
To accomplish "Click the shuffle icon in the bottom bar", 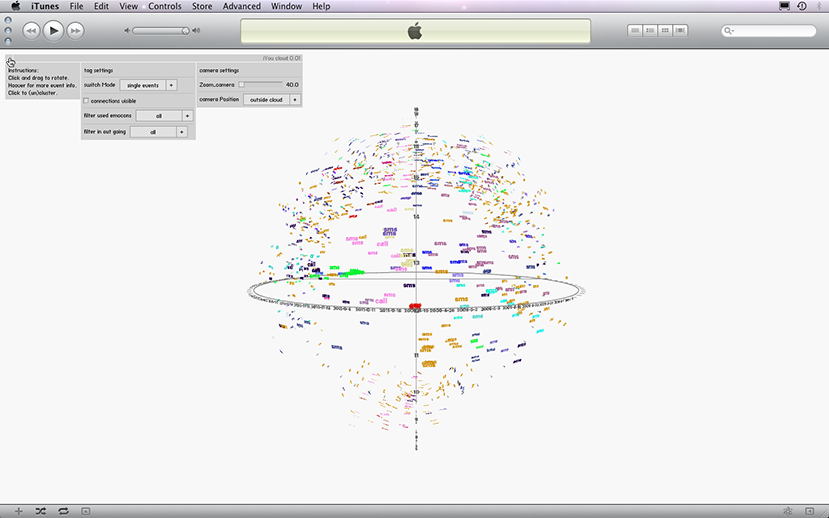I will pos(41,511).
